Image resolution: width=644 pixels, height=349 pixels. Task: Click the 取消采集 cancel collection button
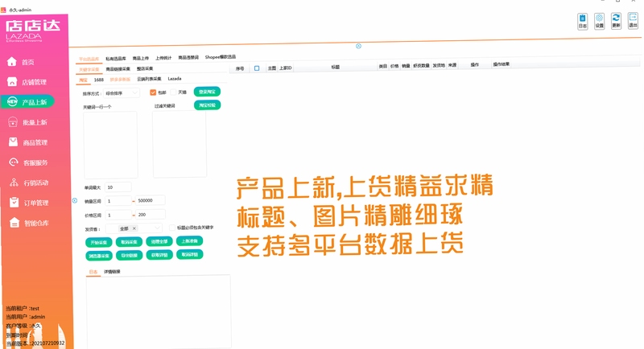coord(129,242)
